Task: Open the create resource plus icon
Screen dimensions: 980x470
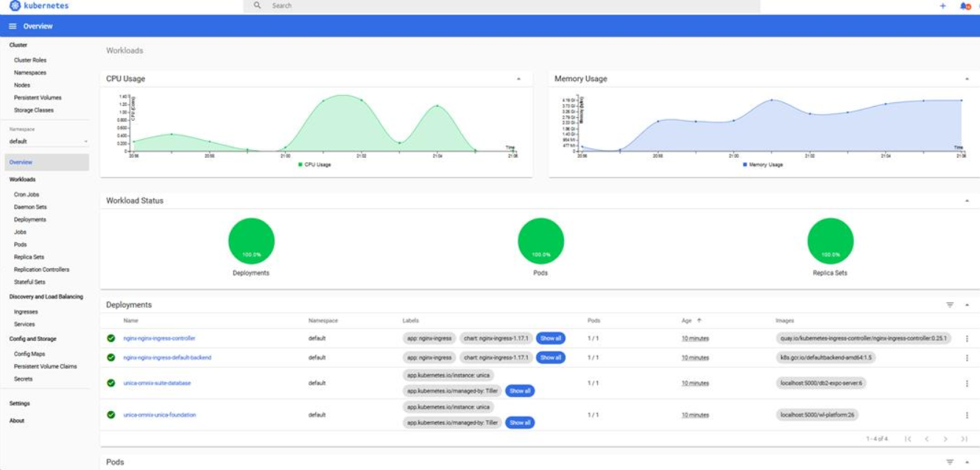Action: coord(943,6)
